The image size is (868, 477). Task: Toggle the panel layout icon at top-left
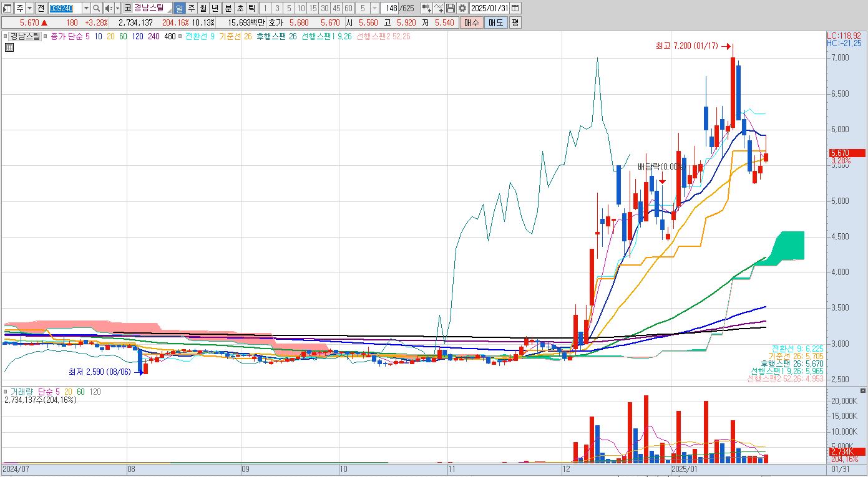coord(7,8)
